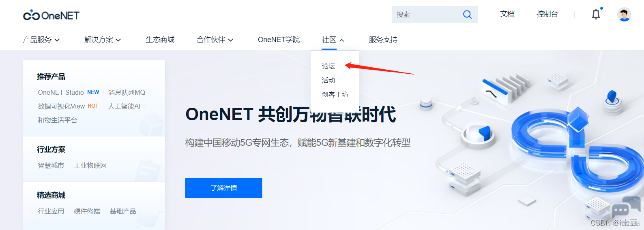Expand the 合作伙伴 dropdown

[215, 40]
